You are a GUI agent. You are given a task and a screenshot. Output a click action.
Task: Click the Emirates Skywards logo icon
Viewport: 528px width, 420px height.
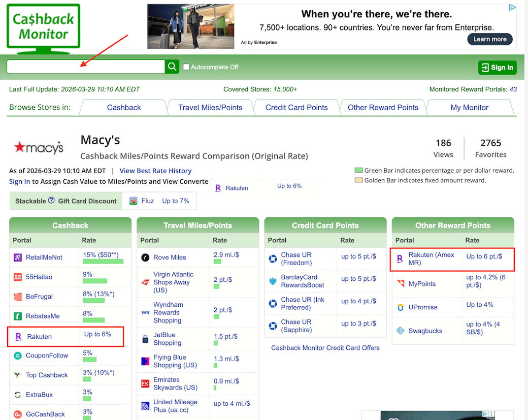[x=145, y=384]
